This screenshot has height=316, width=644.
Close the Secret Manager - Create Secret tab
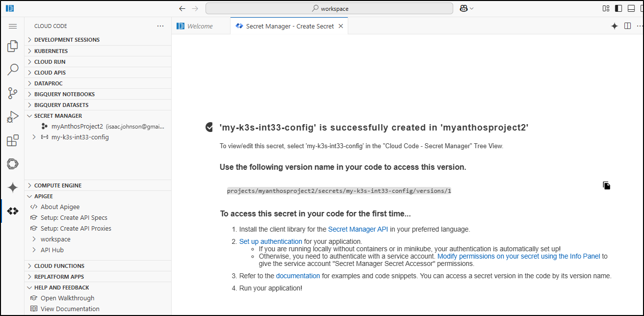pos(341,26)
